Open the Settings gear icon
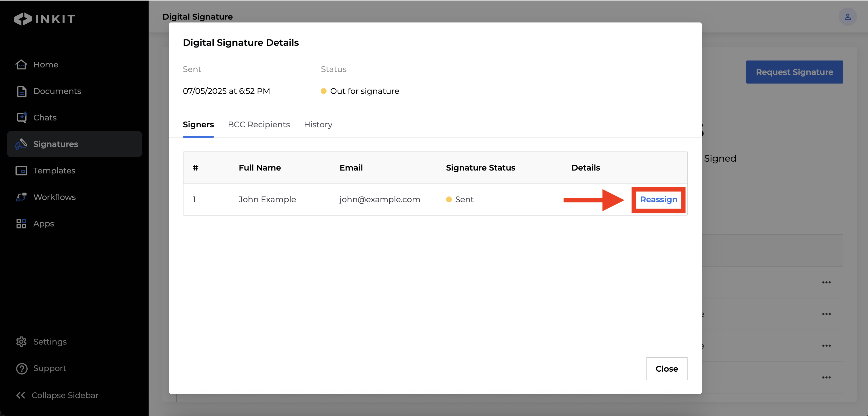Viewport: 868px width, 416px height. click(21, 341)
